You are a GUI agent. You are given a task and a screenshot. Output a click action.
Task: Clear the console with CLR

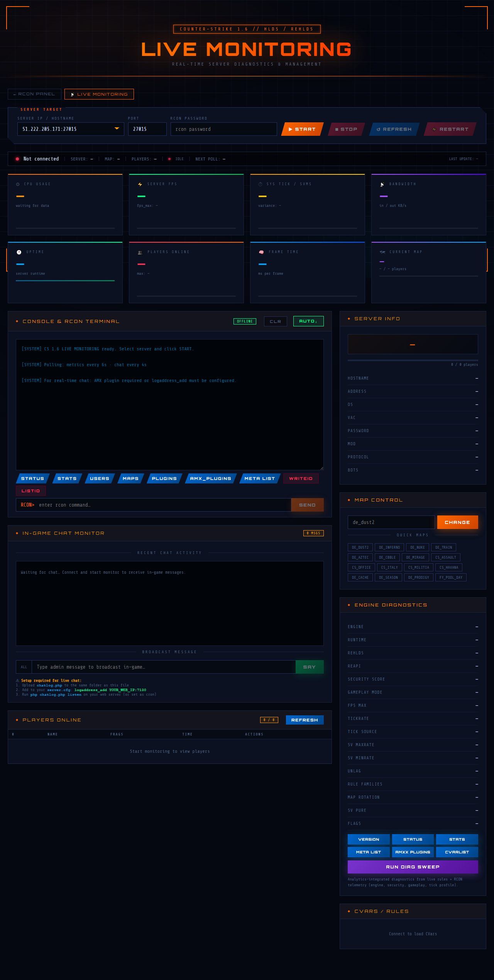276,321
